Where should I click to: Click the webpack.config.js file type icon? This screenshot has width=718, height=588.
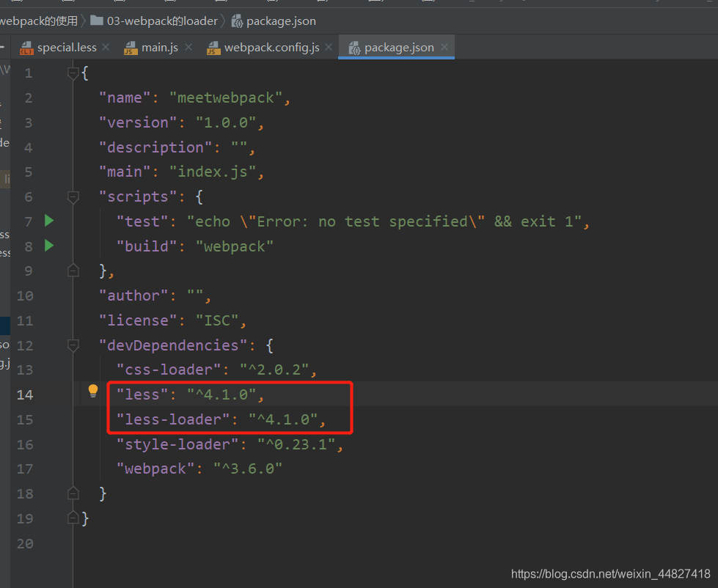coord(213,48)
